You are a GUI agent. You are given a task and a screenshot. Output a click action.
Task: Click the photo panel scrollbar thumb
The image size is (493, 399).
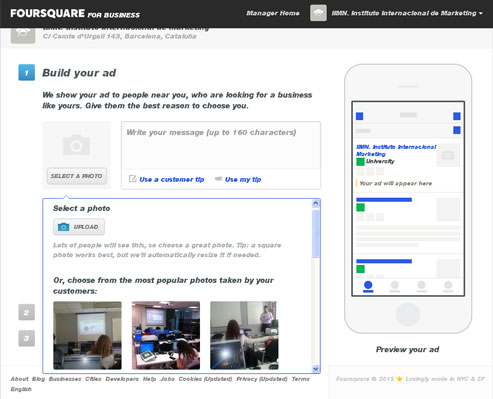tap(316, 234)
